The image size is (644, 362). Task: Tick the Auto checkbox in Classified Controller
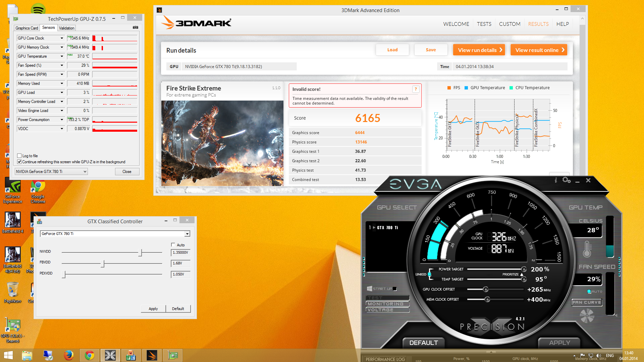coord(173,245)
